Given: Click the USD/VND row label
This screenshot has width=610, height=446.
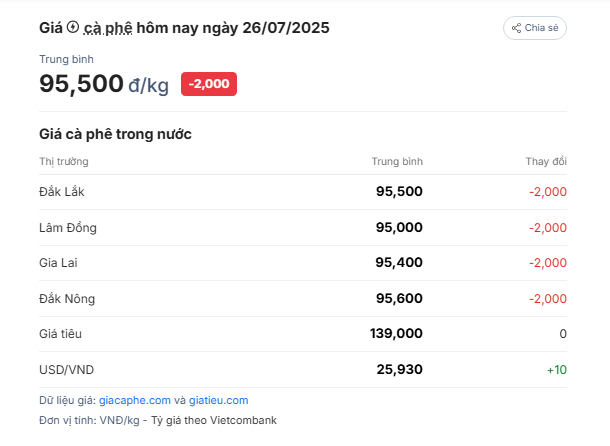Looking at the screenshot, I should (67, 370).
